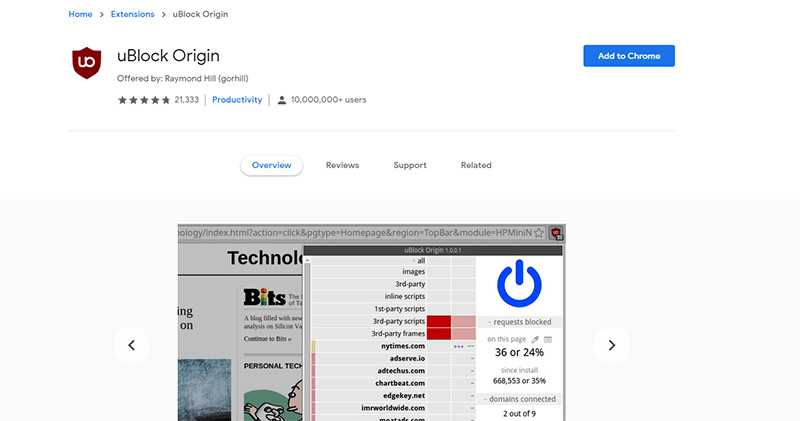Click the '668,553 or 35%' value
Image resolution: width=800 pixels, height=421 pixels.
coord(519,381)
